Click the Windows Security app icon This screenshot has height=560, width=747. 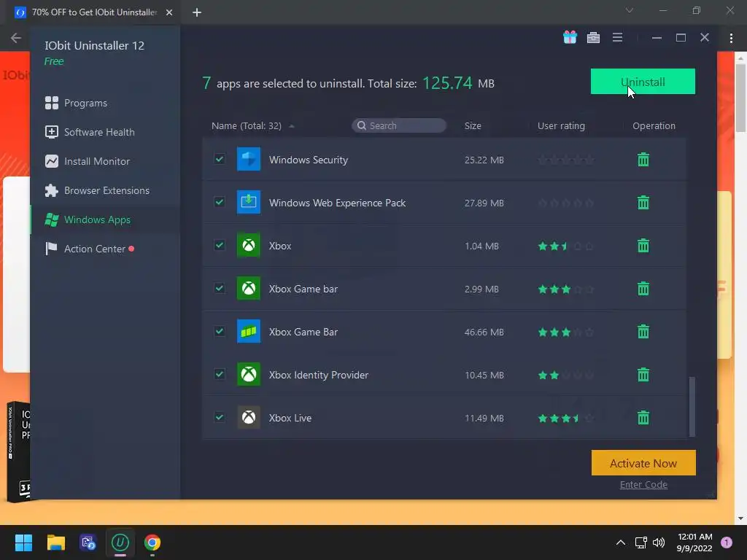tap(249, 159)
